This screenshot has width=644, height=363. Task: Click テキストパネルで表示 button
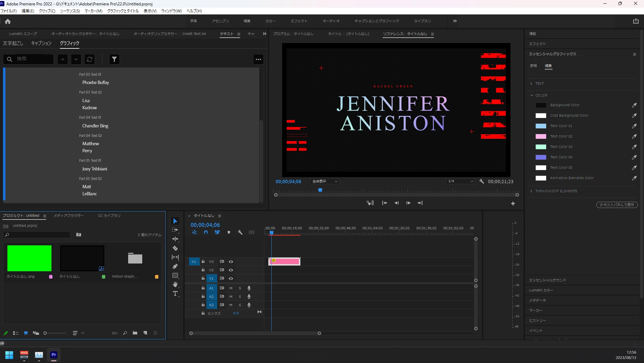click(x=617, y=205)
